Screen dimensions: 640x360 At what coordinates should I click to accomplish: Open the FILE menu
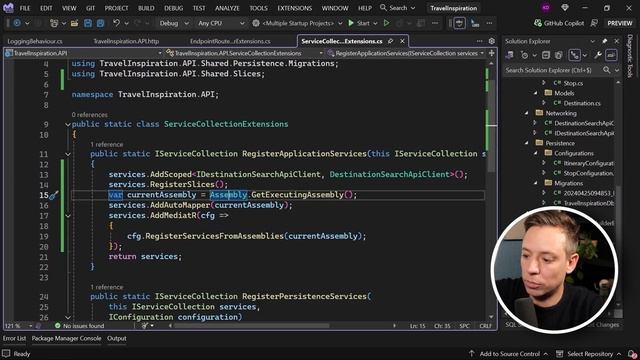pyautogui.click(x=25, y=8)
